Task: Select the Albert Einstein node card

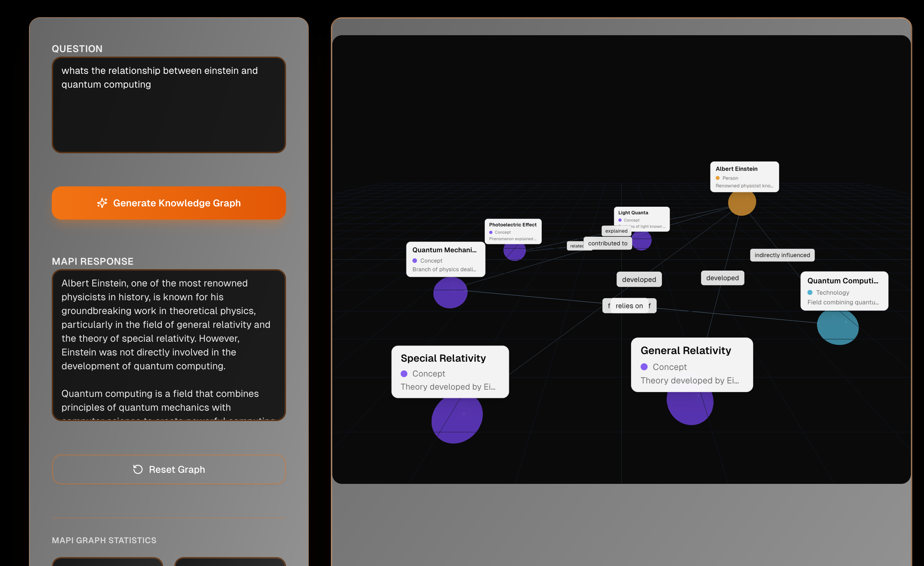Action: [x=744, y=177]
